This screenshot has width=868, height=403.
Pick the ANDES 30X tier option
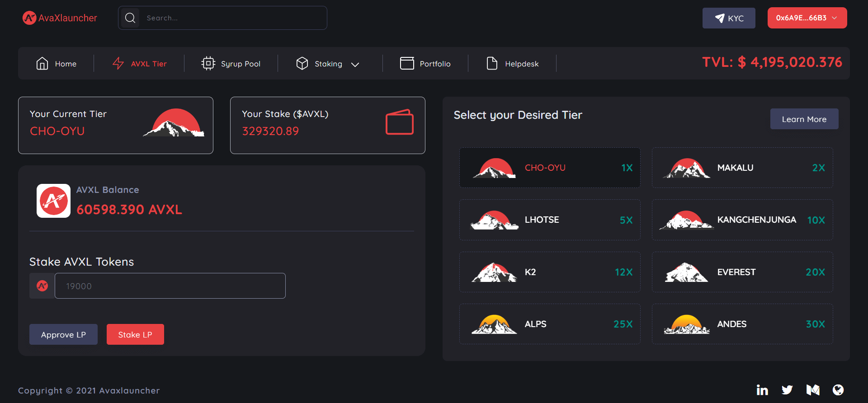[742, 324]
